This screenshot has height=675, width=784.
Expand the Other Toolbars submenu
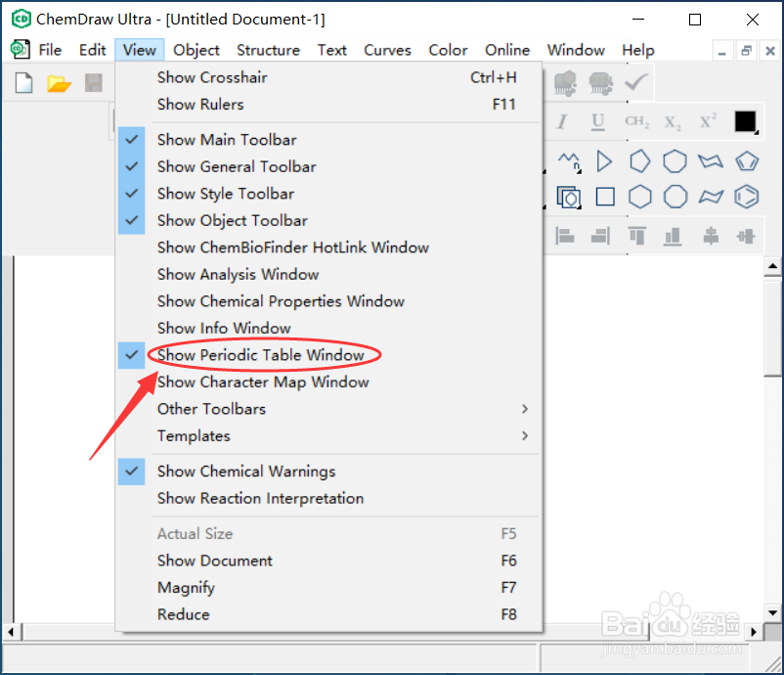coord(329,409)
